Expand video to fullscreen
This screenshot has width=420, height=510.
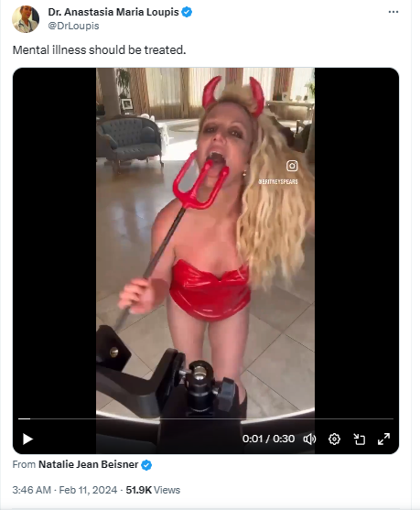(x=384, y=439)
